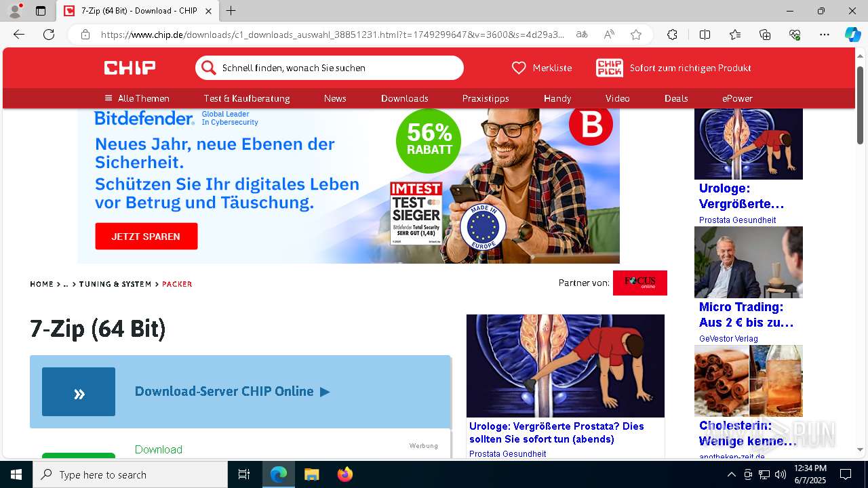Click the green Download ad link
This screenshot has height=488, width=868.
pyautogui.click(x=159, y=449)
